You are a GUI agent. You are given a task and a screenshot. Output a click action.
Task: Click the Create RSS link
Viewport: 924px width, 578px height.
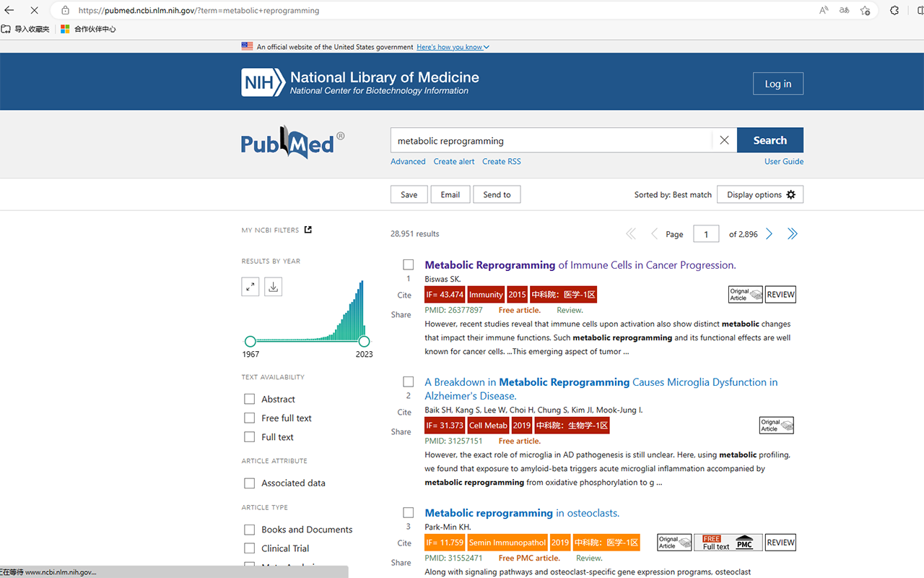[x=502, y=161]
